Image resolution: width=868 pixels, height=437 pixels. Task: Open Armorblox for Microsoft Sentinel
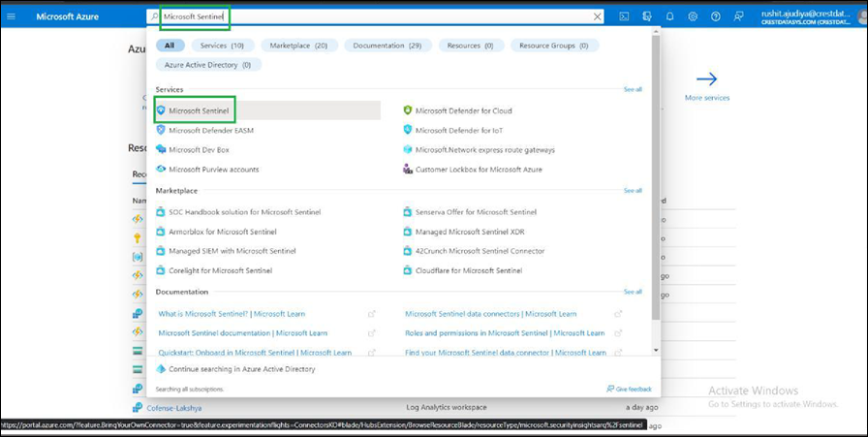[x=223, y=232]
